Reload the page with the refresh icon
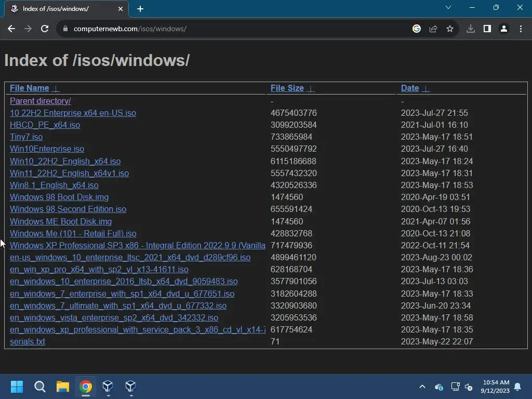The height and width of the screenshot is (399, 532). pos(45,29)
